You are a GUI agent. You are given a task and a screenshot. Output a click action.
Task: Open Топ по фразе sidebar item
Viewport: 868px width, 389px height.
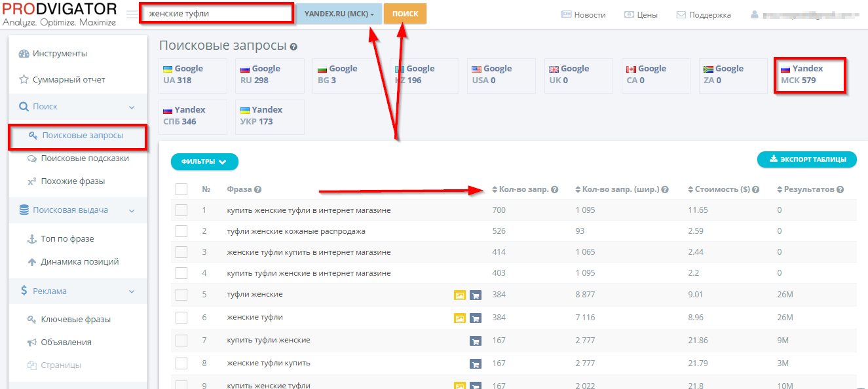(60, 239)
